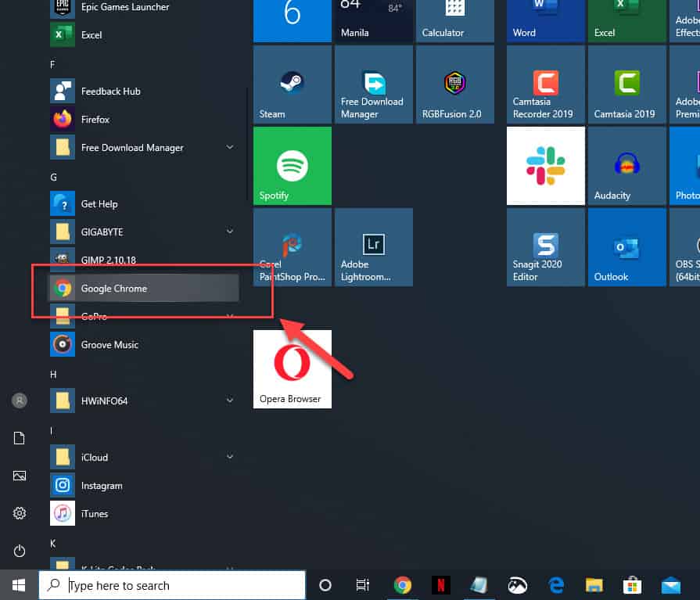Open the Pictures shortcut

click(x=20, y=476)
